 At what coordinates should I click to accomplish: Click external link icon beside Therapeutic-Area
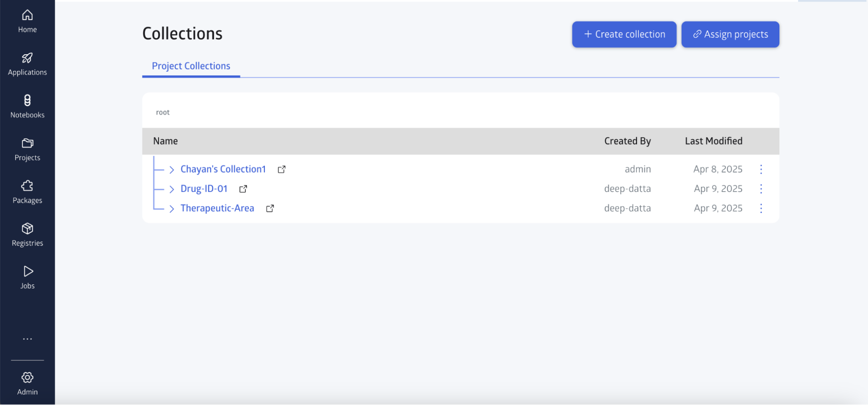270,208
